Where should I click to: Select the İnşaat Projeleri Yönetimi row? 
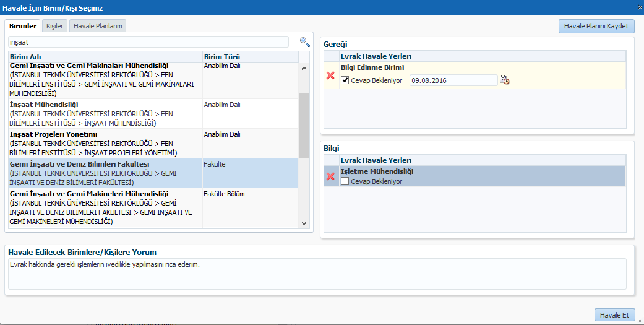(x=153, y=144)
